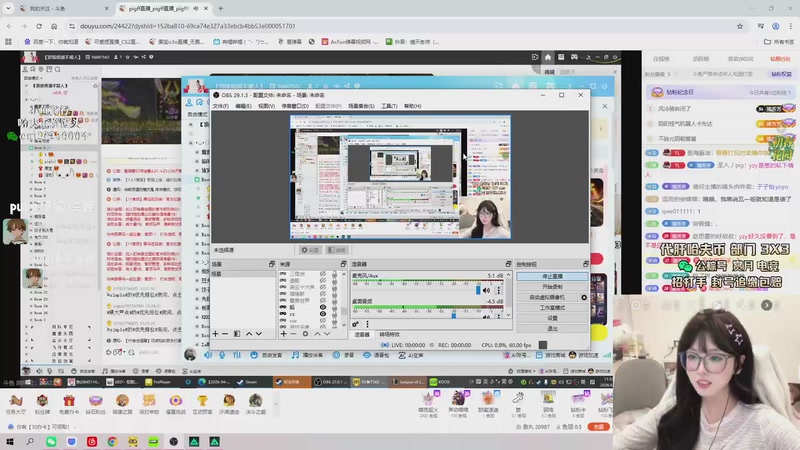Go to Chrome home page icon
Image resolution: width=800 pixels, height=450 pixels.
tap(54, 26)
